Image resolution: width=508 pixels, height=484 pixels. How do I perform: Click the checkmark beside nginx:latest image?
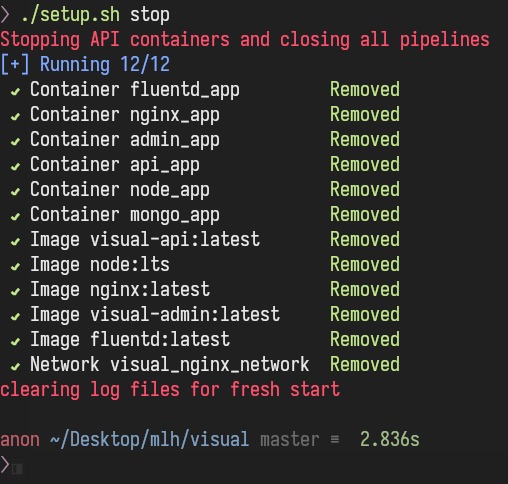pyautogui.click(x=15, y=291)
